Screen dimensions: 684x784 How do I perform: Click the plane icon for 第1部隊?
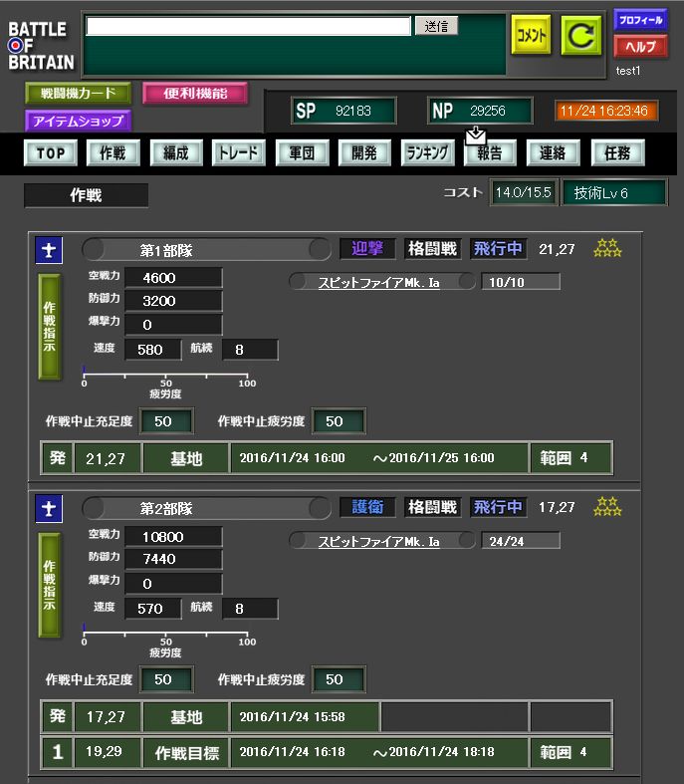point(49,250)
